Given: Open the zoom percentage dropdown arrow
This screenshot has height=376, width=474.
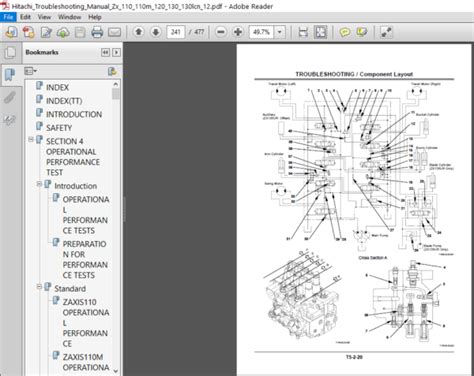Looking at the screenshot, I should coord(280,32).
